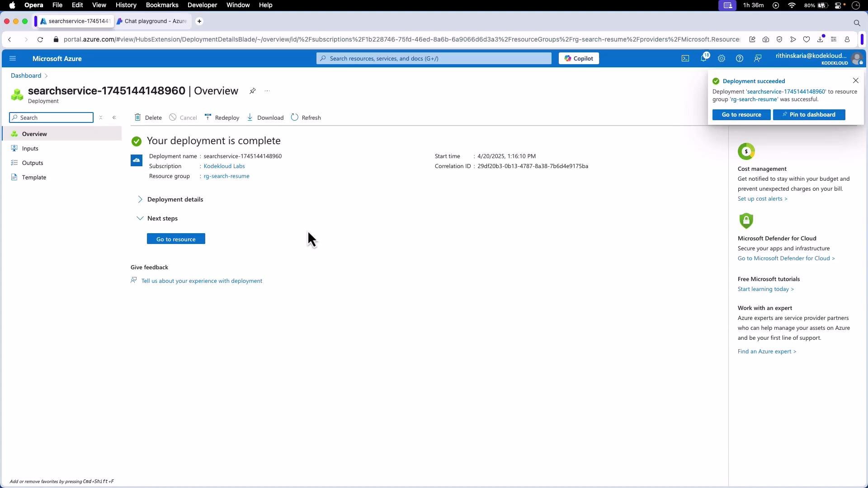Open the Apple menu
The width and height of the screenshot is (868, 488).
pyautogui.click(x=12, y=5)
